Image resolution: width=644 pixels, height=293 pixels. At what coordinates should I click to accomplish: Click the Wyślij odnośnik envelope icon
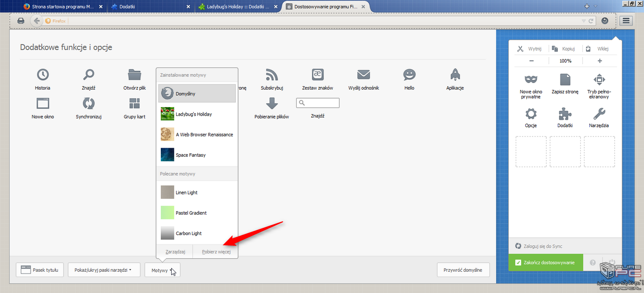(363, 75)
